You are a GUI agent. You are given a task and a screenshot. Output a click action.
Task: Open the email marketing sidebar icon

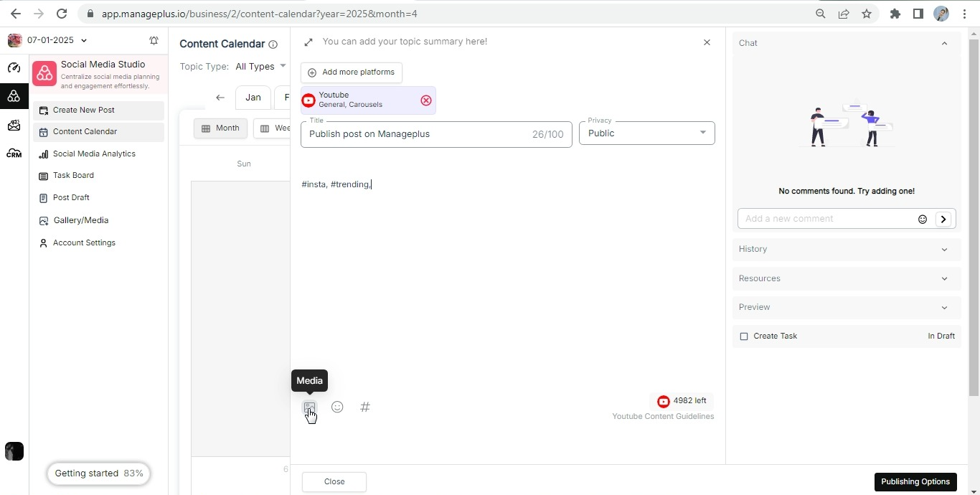[14, 126]
